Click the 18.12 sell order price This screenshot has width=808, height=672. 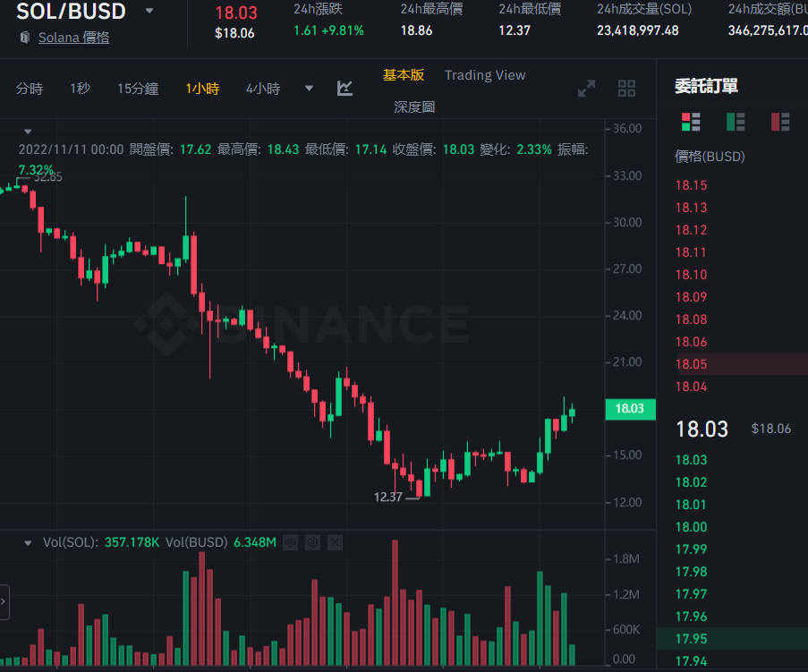coord(691,230)
